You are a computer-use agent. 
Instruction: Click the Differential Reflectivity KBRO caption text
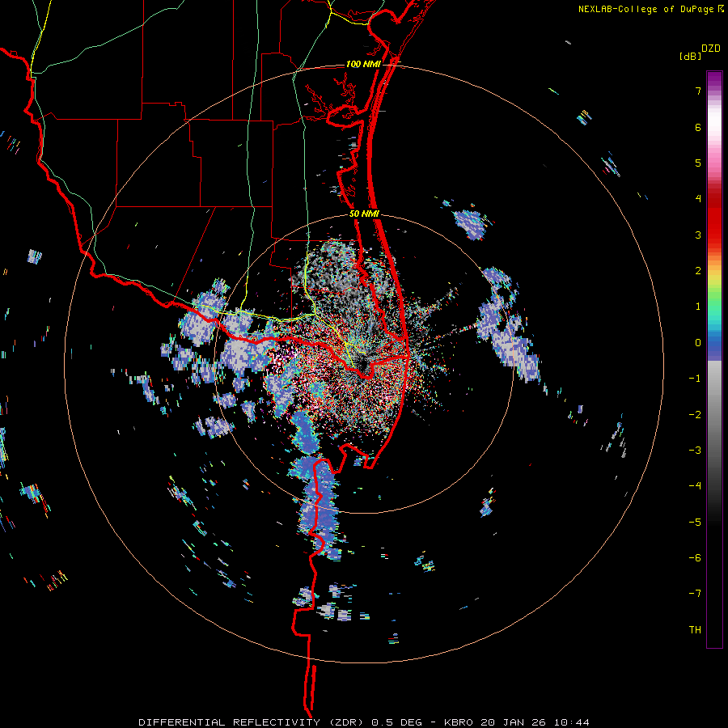pyautogui.click(x=364, y=722)
